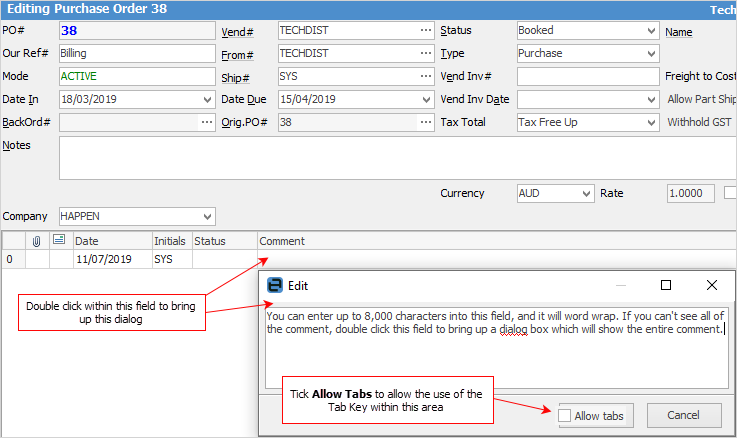
Task: Click the Vend# label link
Action: pyautogui.click(x=237, y=32)
